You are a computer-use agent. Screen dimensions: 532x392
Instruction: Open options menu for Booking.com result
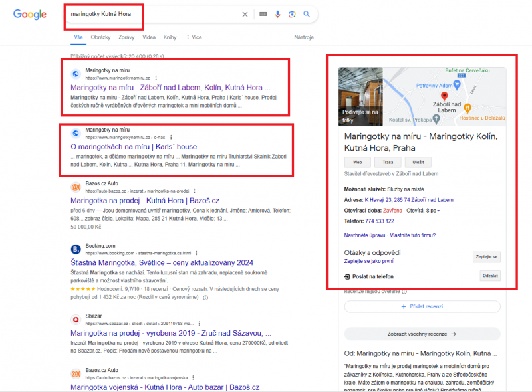[196, 253]
